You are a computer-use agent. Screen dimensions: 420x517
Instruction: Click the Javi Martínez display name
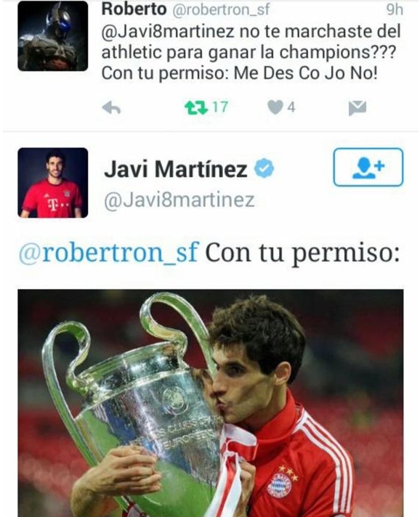(176, 169)
